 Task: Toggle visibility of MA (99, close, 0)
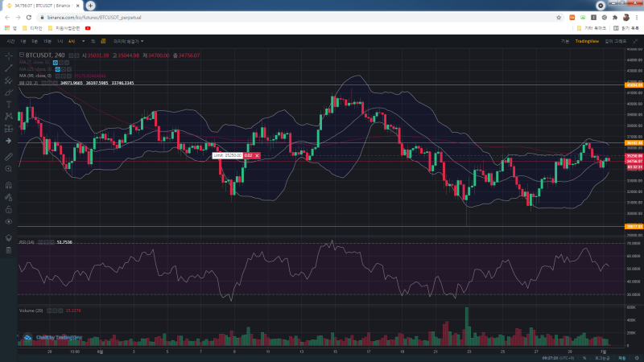click(58, 76)
